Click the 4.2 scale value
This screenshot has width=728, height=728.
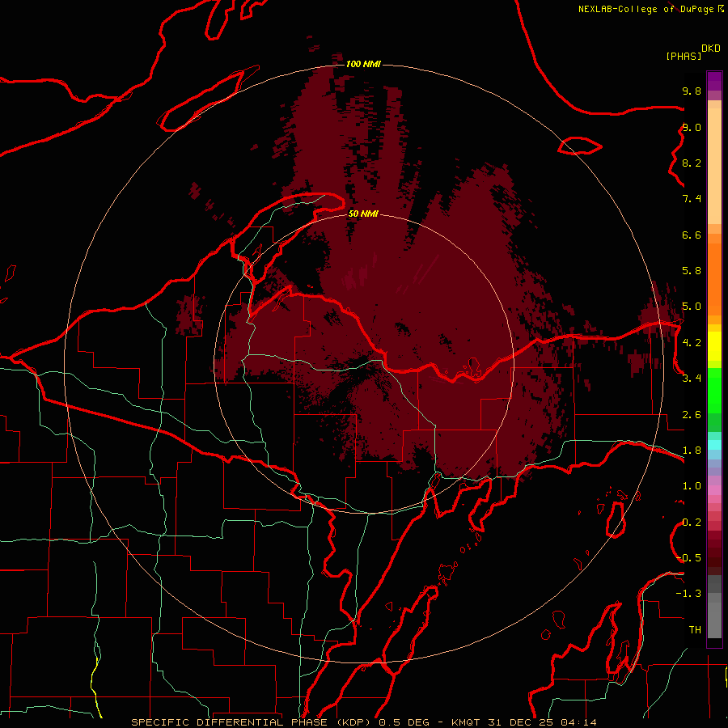coord(692,343)
